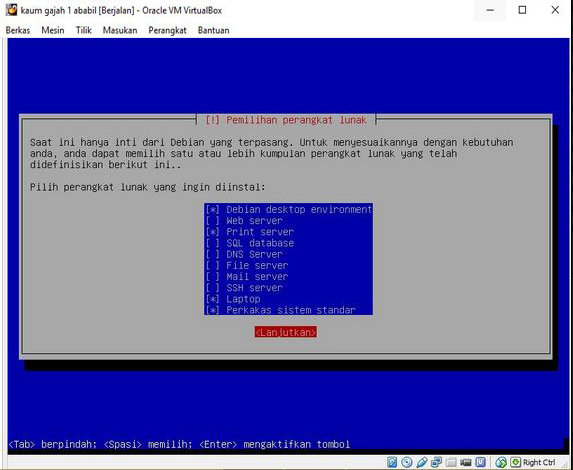Open the Mesin menu
This screenshot has height=470, width=573.
pyautogui.click(x=53, y=30)
